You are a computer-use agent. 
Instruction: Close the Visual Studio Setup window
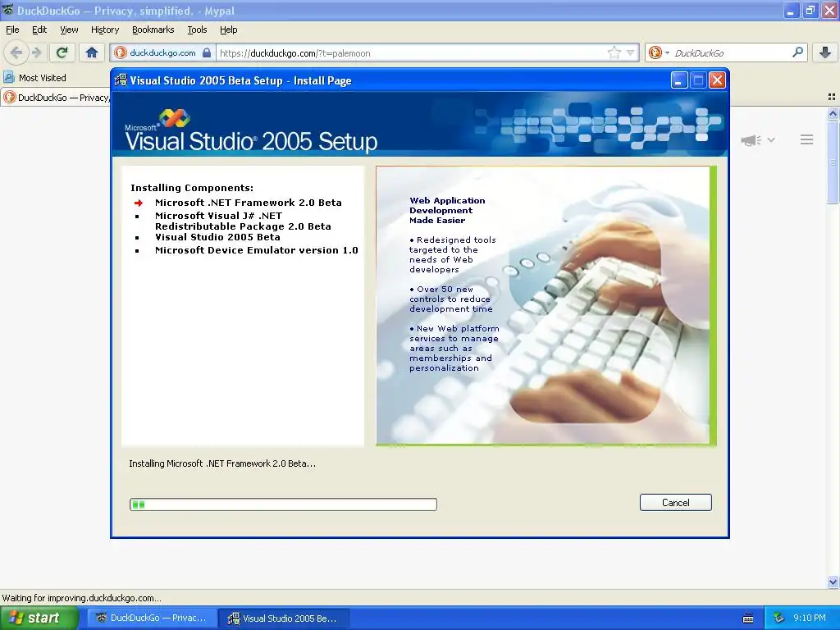pos(717,80)
